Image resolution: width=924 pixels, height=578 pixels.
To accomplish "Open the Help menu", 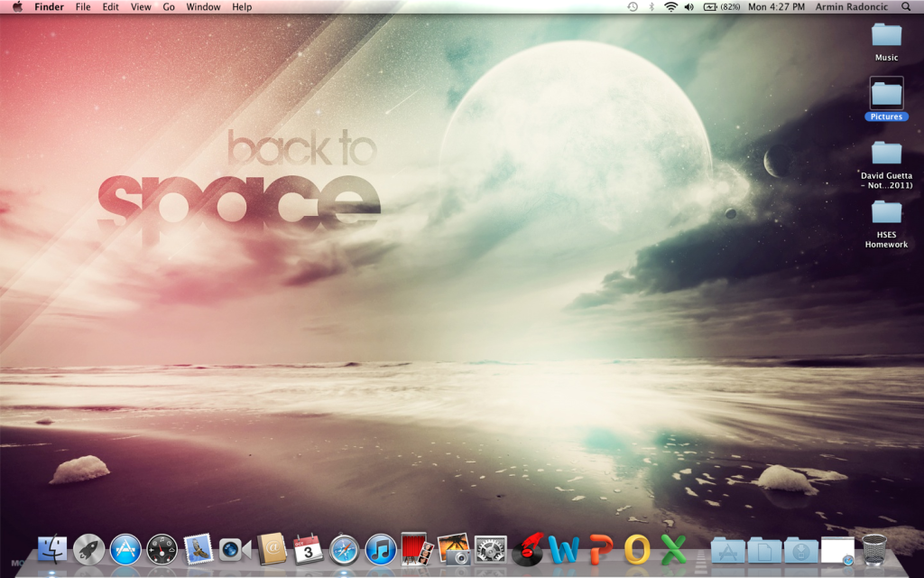I will (242, 7).
